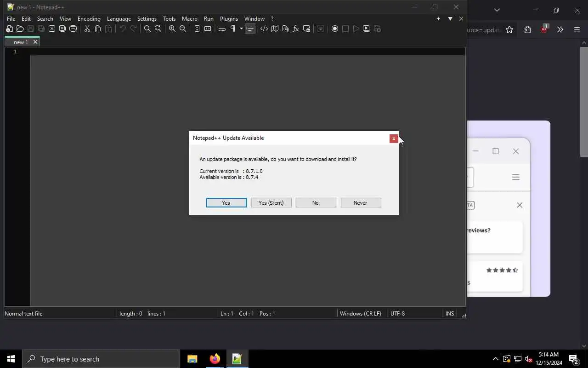Copy selection with the toolbar copy icon
588x368 pixels.
[98, 29]
